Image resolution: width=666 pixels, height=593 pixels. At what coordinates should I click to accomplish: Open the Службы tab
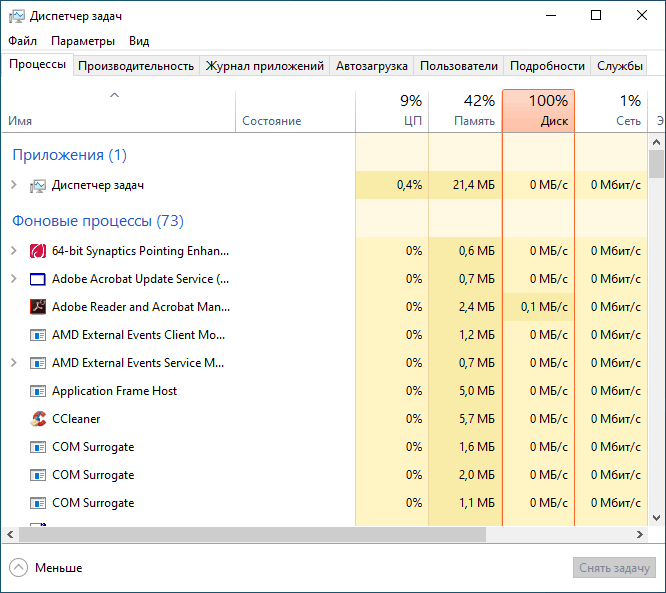pyautogui.click(x=619, y=66)
